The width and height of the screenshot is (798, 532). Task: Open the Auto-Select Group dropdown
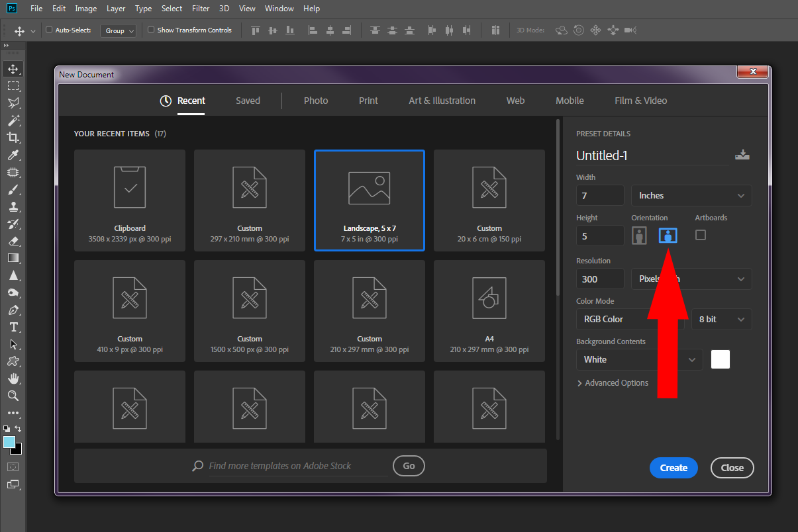click(119, 30)
